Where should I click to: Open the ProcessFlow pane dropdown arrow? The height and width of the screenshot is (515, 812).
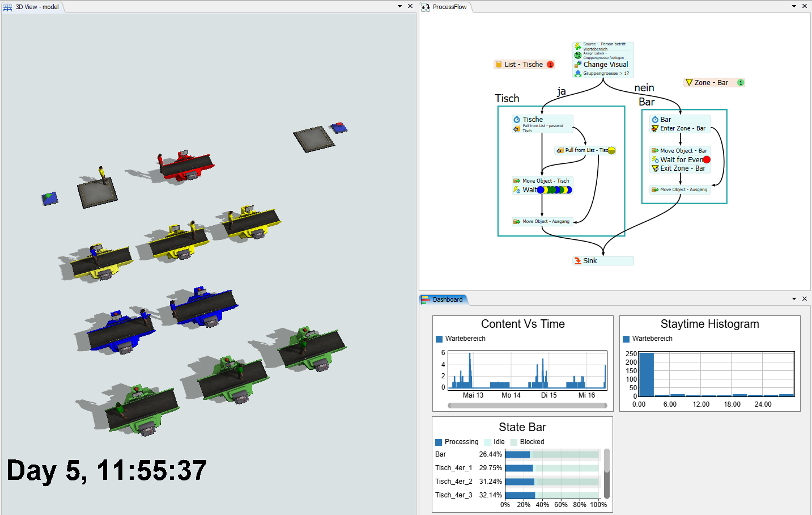[x=794, y=6]
